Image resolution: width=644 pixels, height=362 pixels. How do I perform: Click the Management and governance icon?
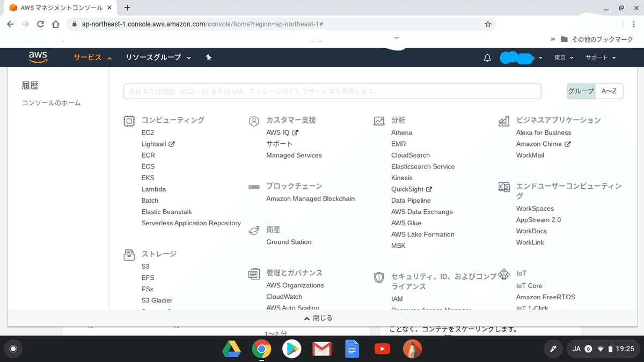(x=254, y=274)
